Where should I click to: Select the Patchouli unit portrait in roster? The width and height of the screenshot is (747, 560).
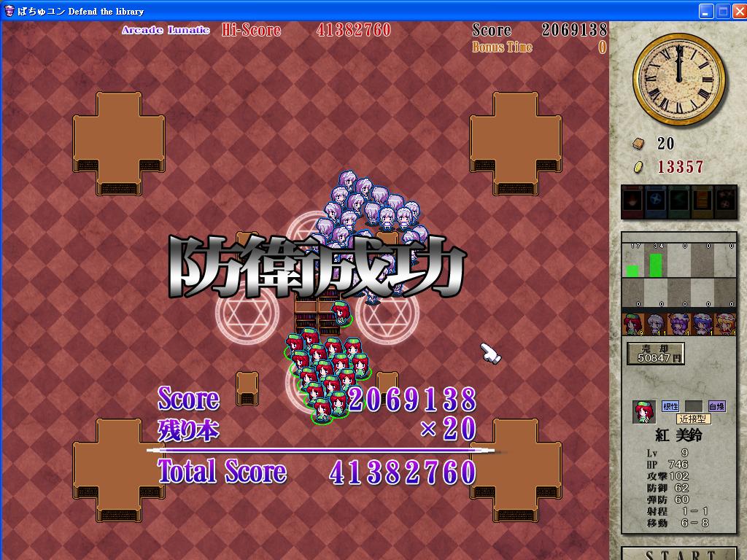tap(679, 324)
